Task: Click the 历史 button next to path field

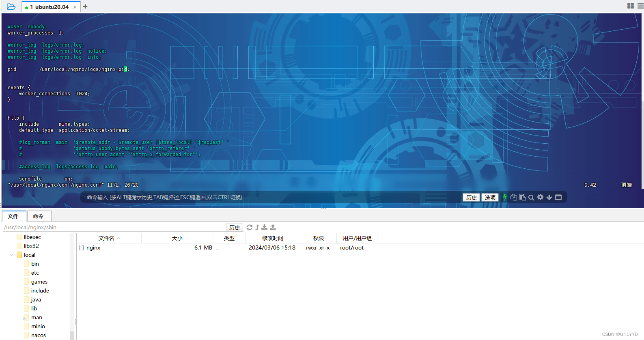Action: (234, 228)
